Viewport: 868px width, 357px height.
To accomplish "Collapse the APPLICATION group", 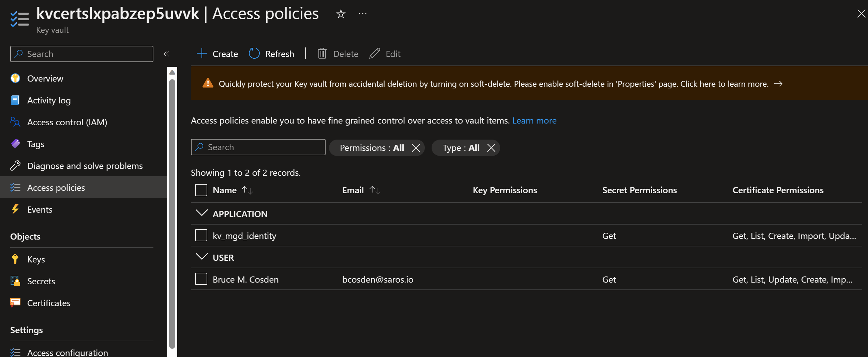I will point(202,213).
